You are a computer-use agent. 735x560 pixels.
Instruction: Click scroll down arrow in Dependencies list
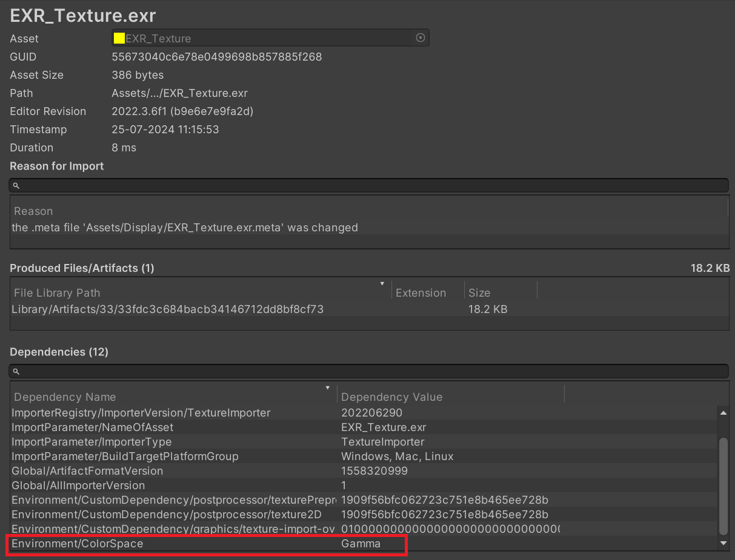723,543
